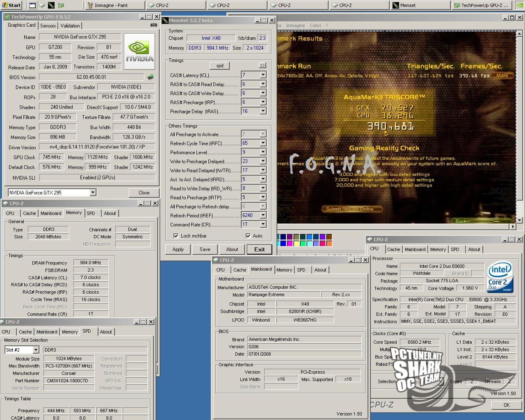Viewport: 525px width, 420px height.
Task: Open the Refresh Cycle Time (tRFC) dropdown
Action: 263,143
